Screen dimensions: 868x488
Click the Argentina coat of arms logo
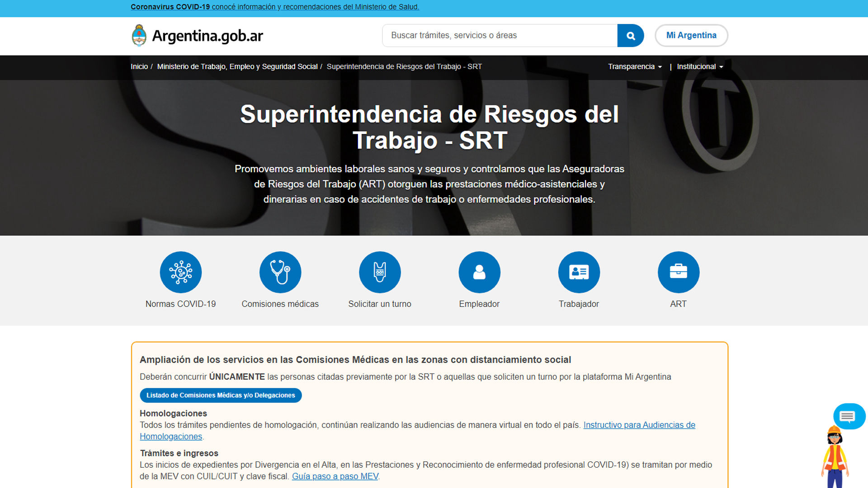click(139, 36)
